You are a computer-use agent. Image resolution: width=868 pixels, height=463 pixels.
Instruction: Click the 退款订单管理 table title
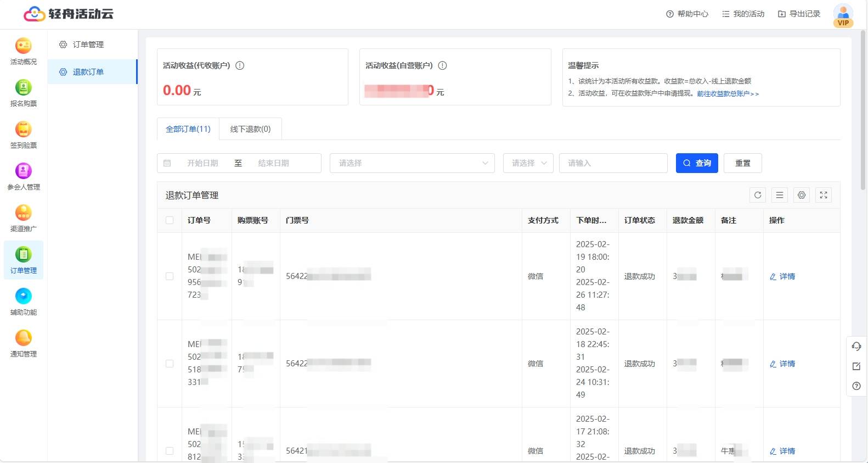pos(192,196)
